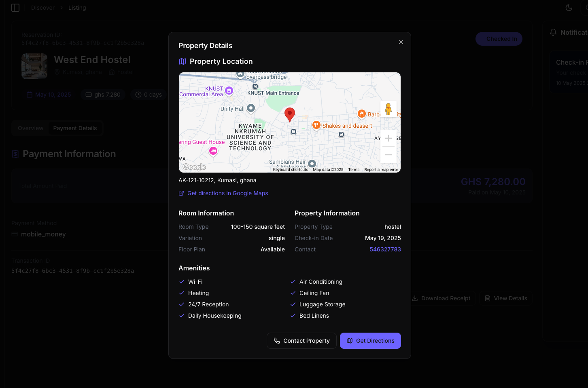The height and width of the screenshot is (388, 588).
Task: Toggle dark mode moon icon
Action: tap(569, 8)
